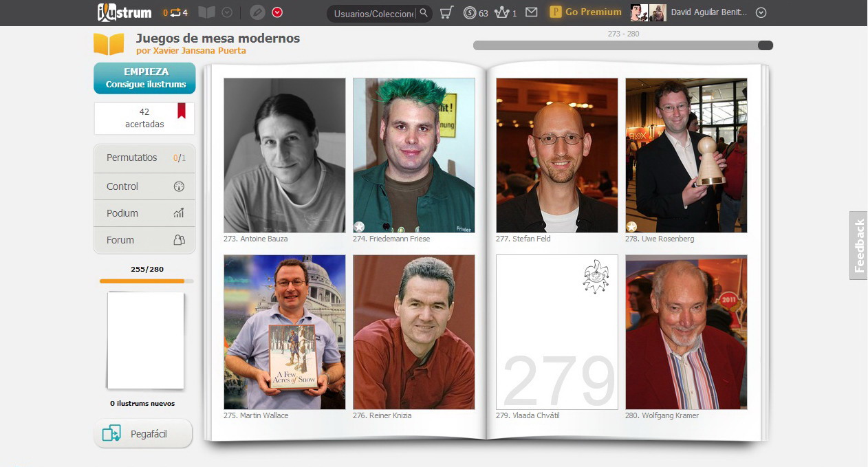Click star badge on Friedemann Friese card

tap(359, 226)
